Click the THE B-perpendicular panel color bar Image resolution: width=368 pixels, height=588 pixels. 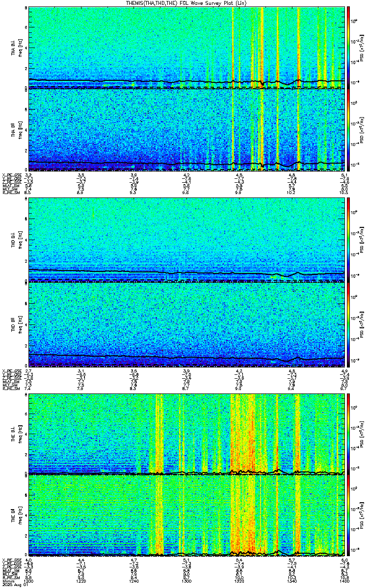point(348,434)
